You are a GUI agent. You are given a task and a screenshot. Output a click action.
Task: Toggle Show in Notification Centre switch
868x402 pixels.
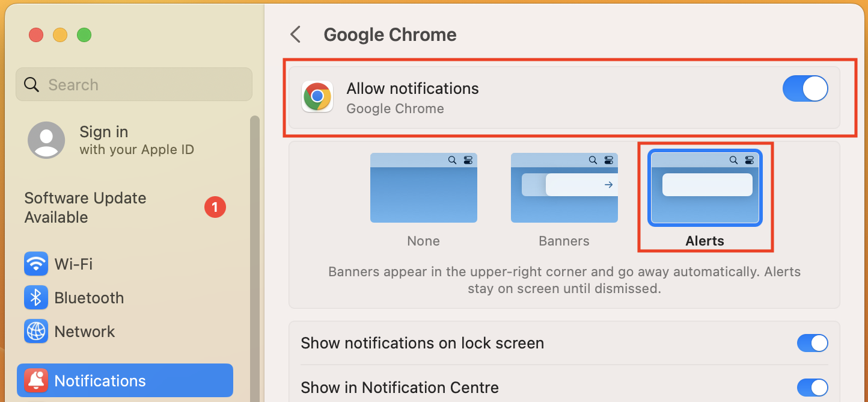[x=813, y=387]
